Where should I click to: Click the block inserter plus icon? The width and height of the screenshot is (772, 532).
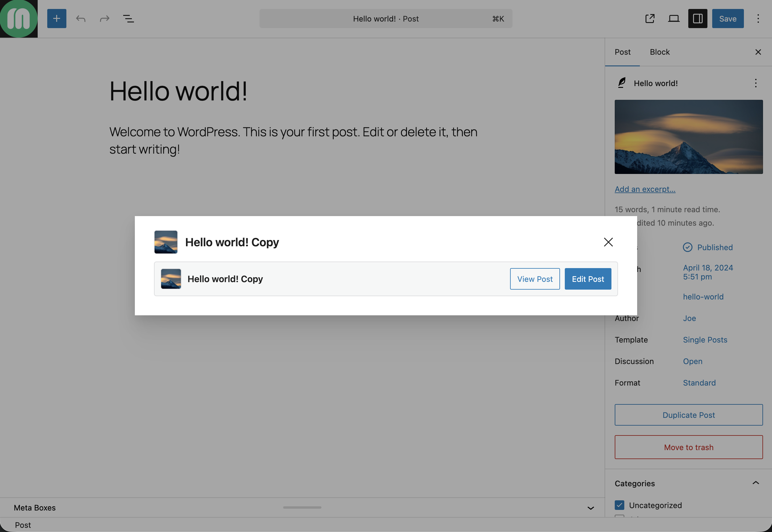point(57,19)
